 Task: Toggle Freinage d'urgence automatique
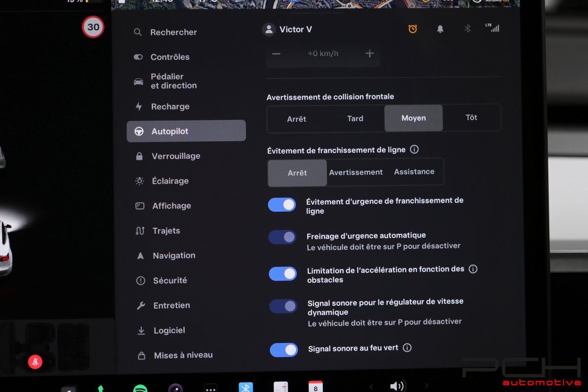(x=283, y=237)
